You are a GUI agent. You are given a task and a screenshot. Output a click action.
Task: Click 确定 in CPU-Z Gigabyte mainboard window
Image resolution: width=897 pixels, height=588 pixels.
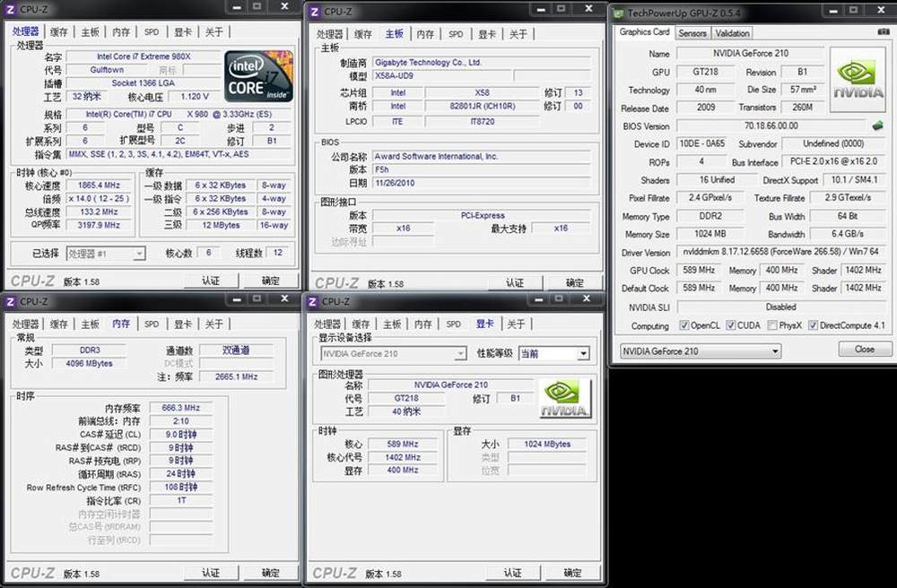575,283
